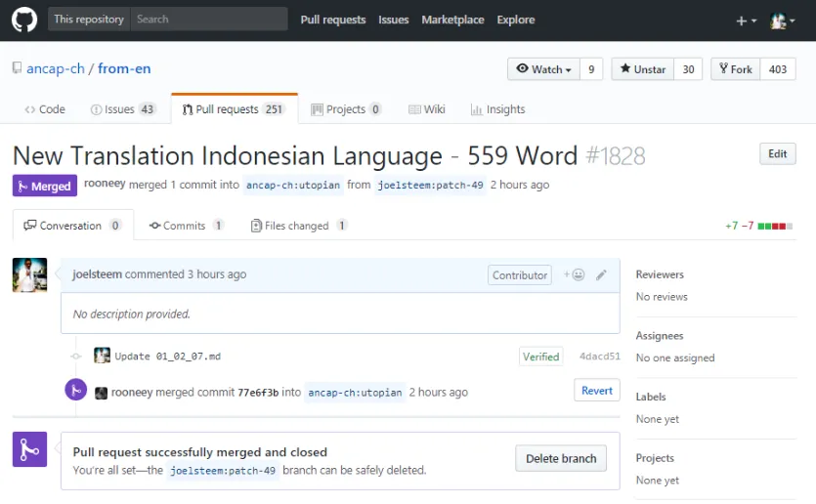Open the Pull requests repository tab
816x504 pixels.
(235, 109)
